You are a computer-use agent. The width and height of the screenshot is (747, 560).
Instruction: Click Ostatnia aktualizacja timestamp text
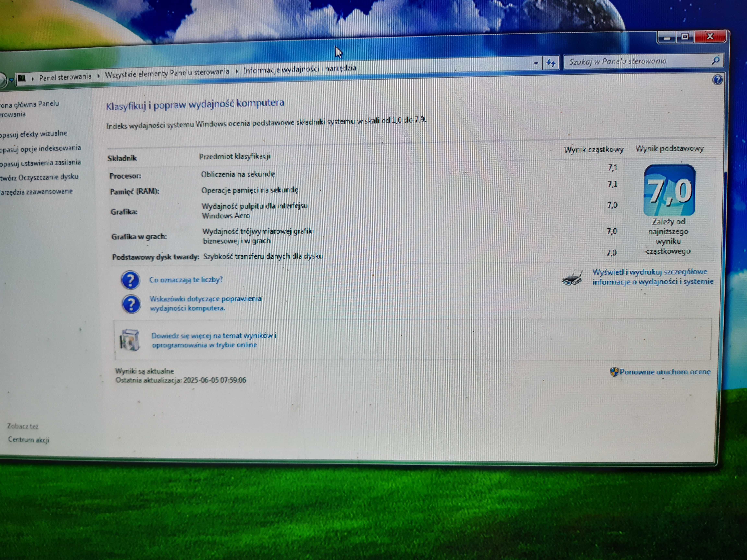[x=181, y=380]
